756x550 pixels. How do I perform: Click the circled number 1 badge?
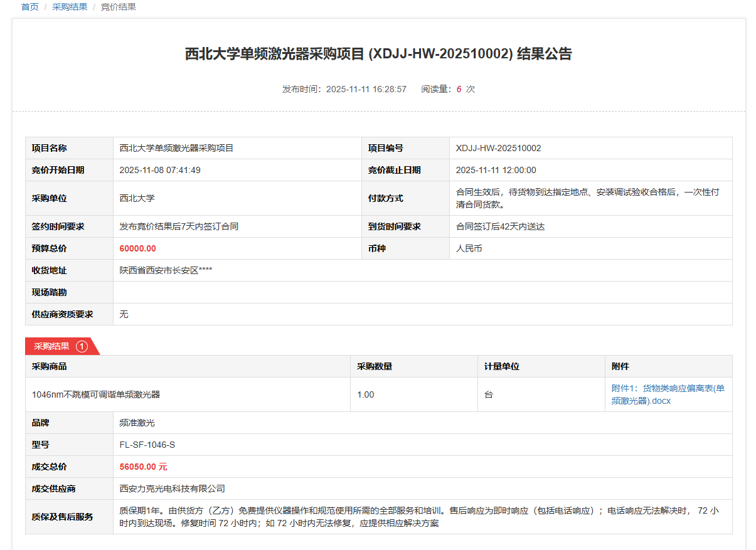[82, 346]
